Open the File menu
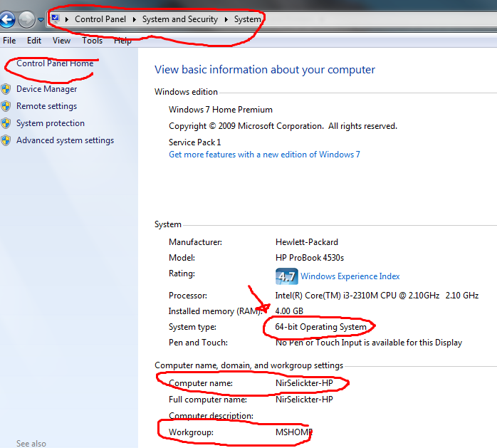497x448 pixels. 9,41
